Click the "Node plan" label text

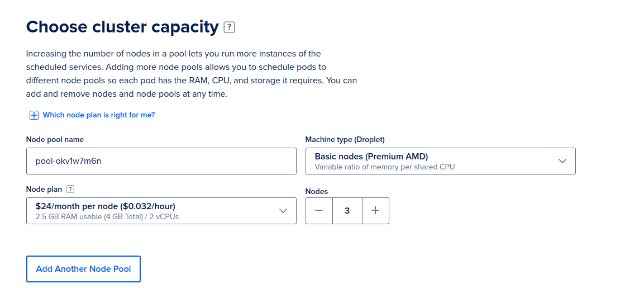point(44,190)
